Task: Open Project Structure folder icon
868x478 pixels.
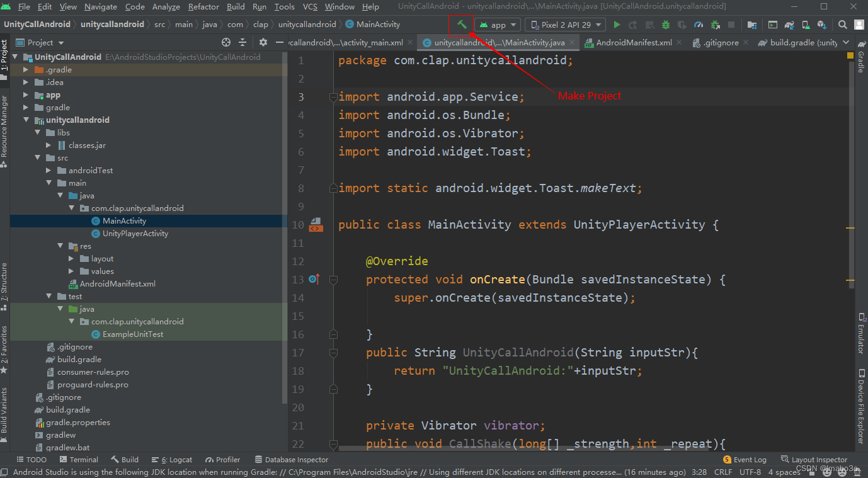Action: (x=752, y=25)
